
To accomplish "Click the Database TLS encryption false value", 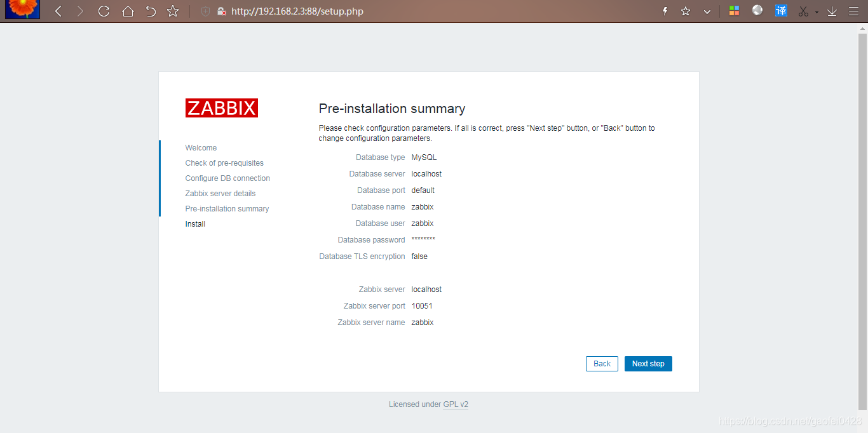I will coord(419,256).
